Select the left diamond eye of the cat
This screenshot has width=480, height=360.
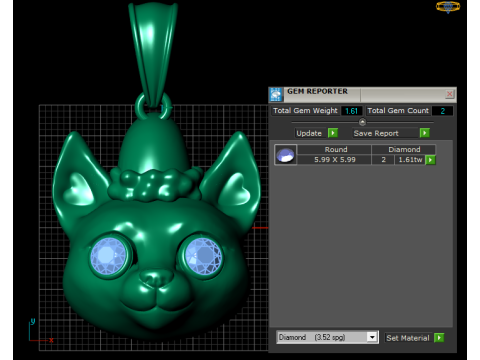(x=108, y=256)
